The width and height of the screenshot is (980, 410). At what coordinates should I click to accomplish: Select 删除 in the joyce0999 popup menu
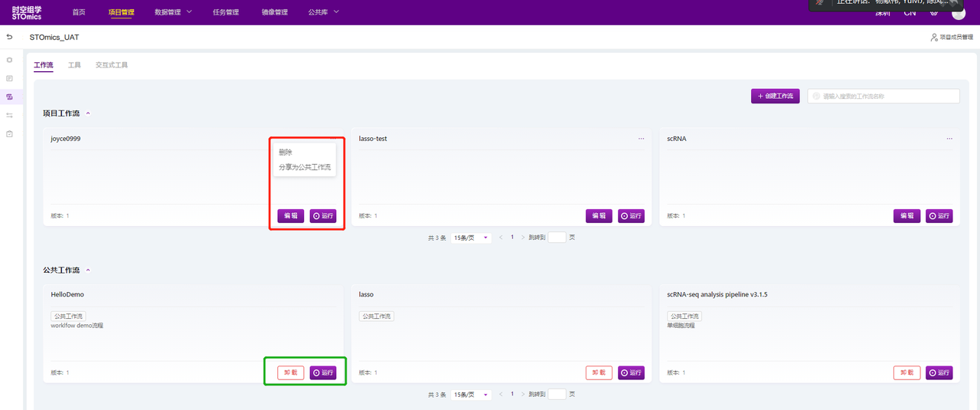[286, 152]
